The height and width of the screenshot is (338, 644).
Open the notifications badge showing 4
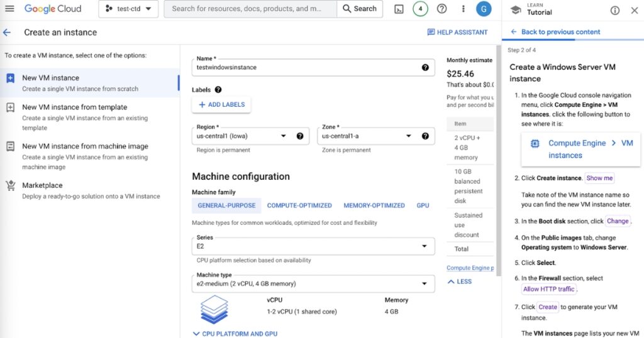pos(420,9)
